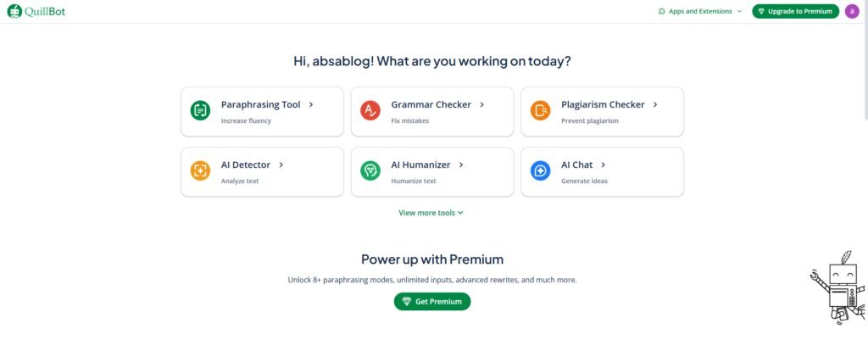Click the arrow next to Paraphrasing Tool

pyautogui.click(x=311, y=105)
